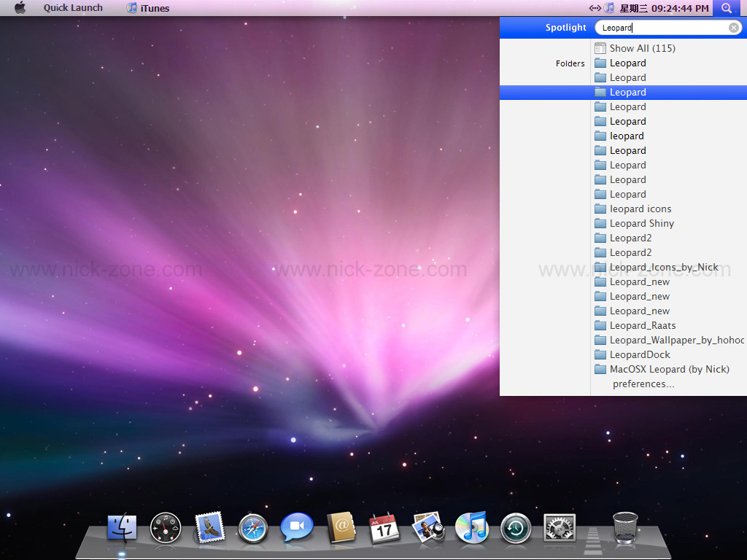Open the Quick Launch menu
Image resolution: width=747 pixels, height=560 pixels.
73,8
